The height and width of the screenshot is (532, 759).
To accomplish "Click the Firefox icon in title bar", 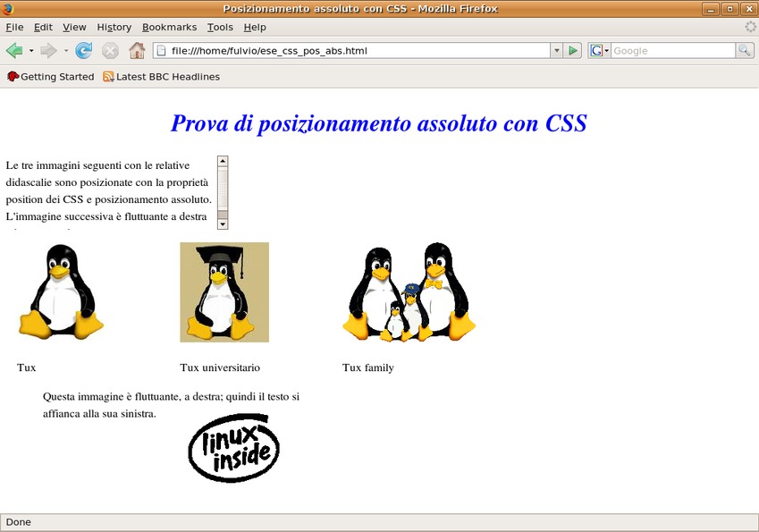I will click(x=7, y=9).
